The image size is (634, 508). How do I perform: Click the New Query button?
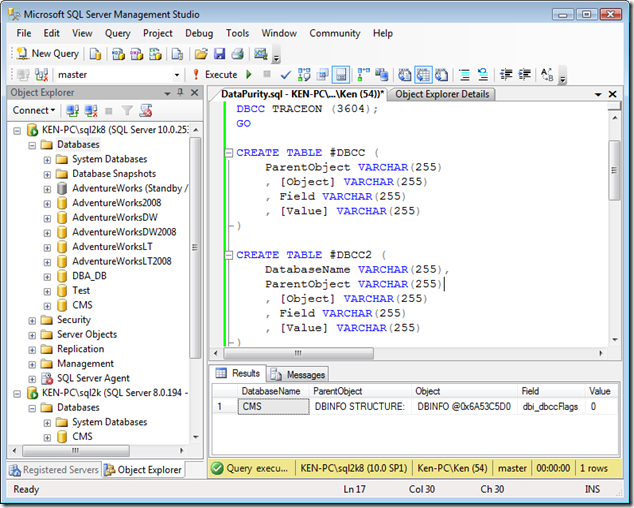(48, 53)
